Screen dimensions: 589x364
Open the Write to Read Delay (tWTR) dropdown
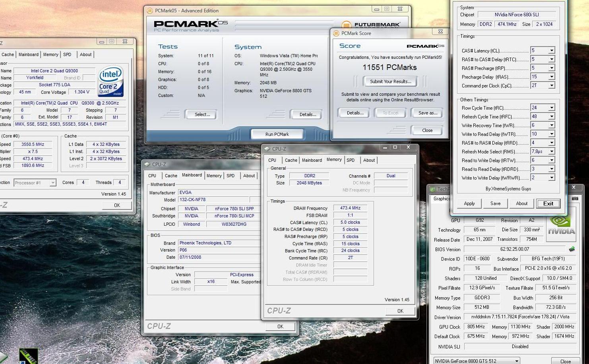551,134
